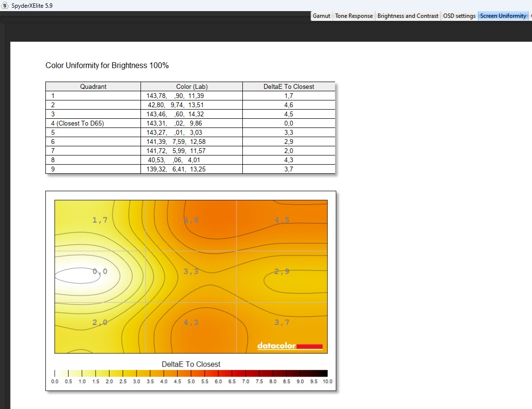Click the datacolor logo on the heatmap
532x409 pixels.
[x=290, y=346]
